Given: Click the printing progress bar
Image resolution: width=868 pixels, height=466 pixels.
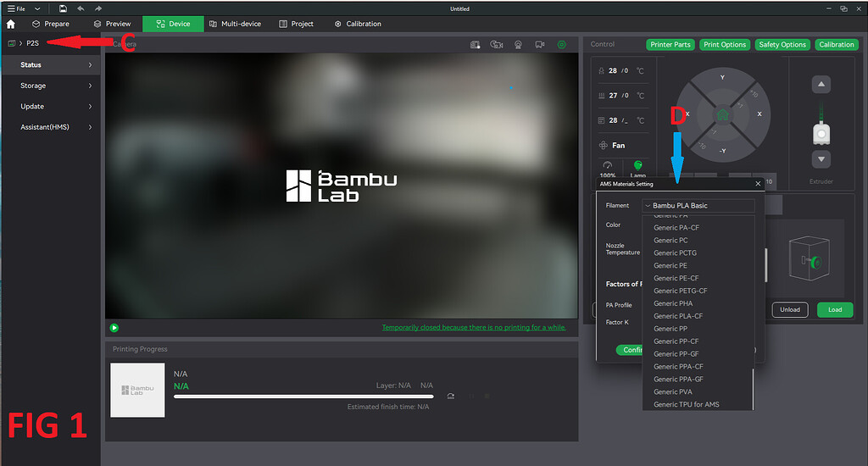Looking at the screenshot, I should pos(303,397).
